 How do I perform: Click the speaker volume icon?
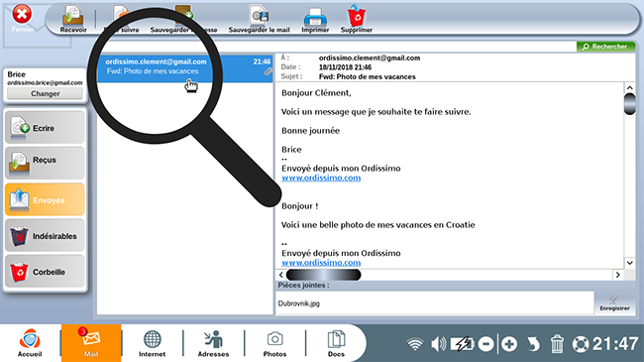[438, 344]
